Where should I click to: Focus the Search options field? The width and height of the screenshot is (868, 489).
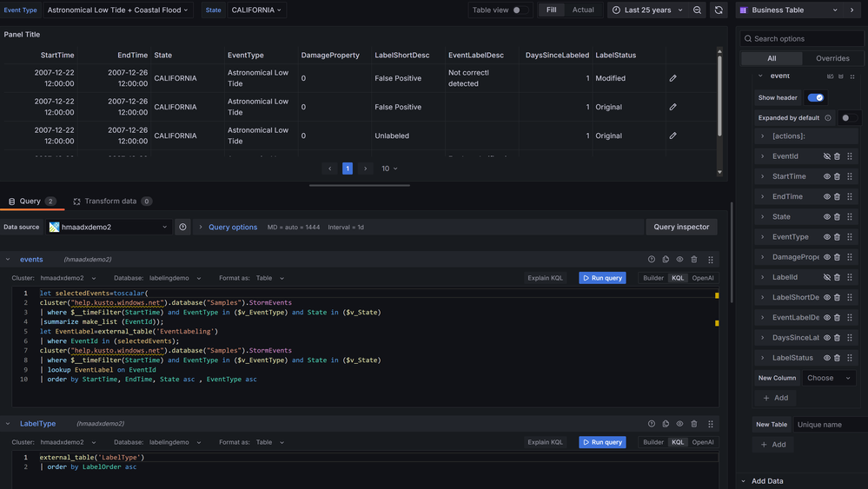(x=802, y=39)
